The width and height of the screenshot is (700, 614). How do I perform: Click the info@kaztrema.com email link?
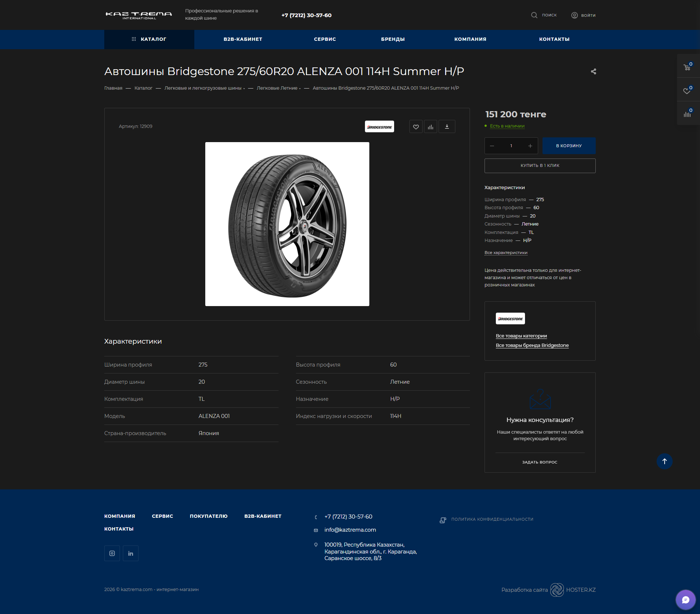coord(350,530)
